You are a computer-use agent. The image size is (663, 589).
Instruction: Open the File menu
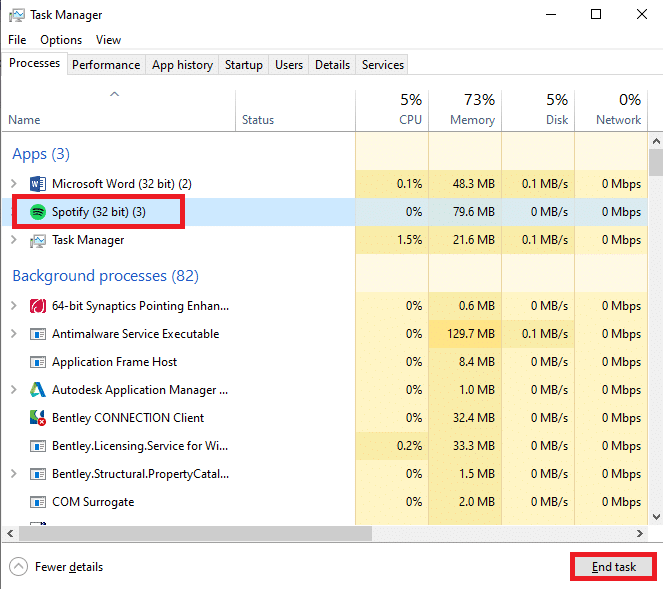[x=17, y=40]
